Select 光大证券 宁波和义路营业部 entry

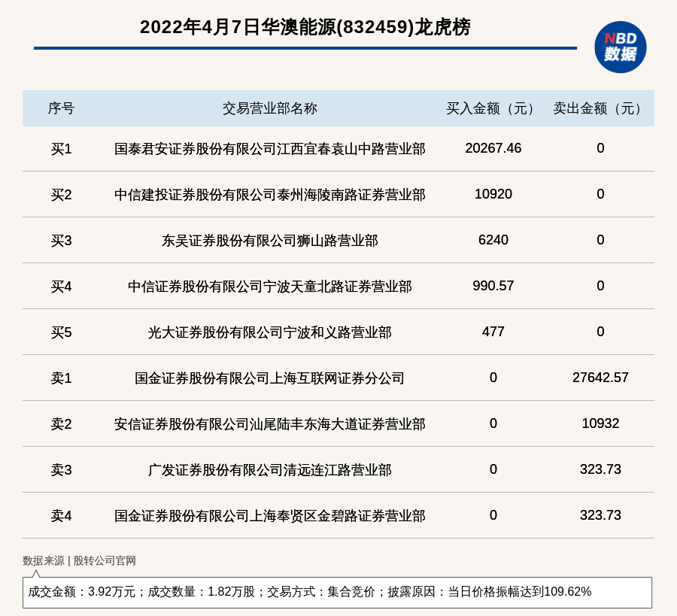(269, 332)
